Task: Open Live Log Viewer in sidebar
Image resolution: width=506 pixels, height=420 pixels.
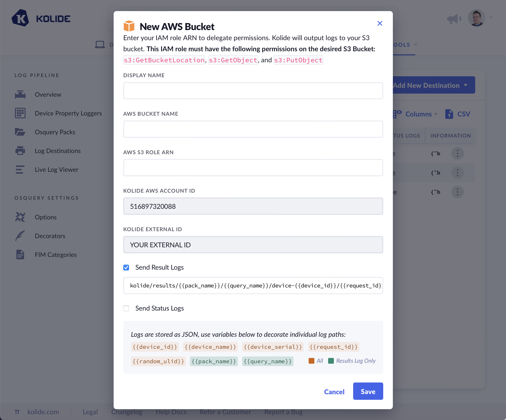Action: (56, 170)
